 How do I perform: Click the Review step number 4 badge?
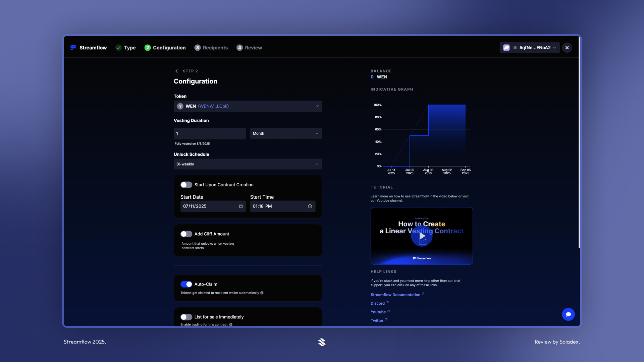[239, 48]
